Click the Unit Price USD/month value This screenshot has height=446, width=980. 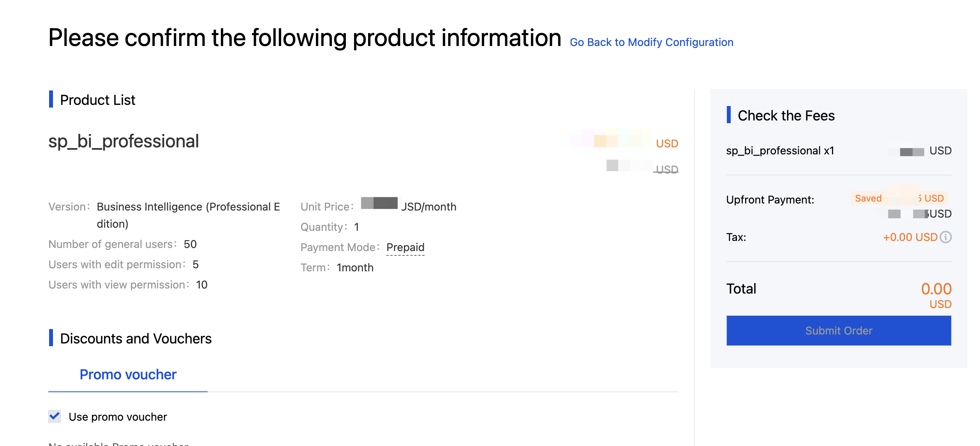click(x=408, y=206)
